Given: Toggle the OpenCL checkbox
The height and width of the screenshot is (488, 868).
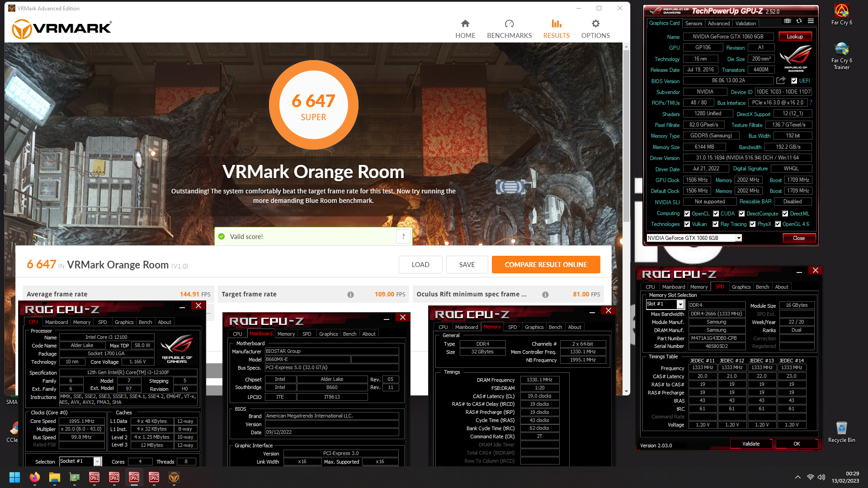Looking at the screenshot, I should 687,214.
